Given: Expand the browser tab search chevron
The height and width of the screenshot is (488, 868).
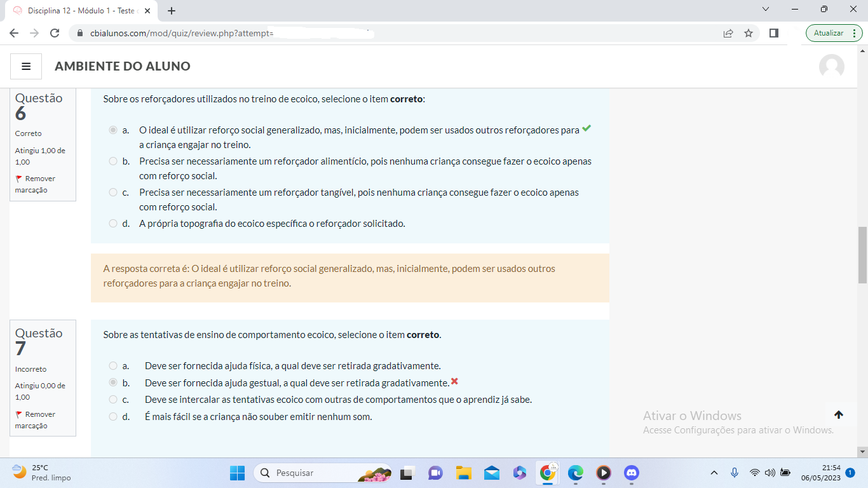Looking at the screenshot, I should tap(765, 10).
